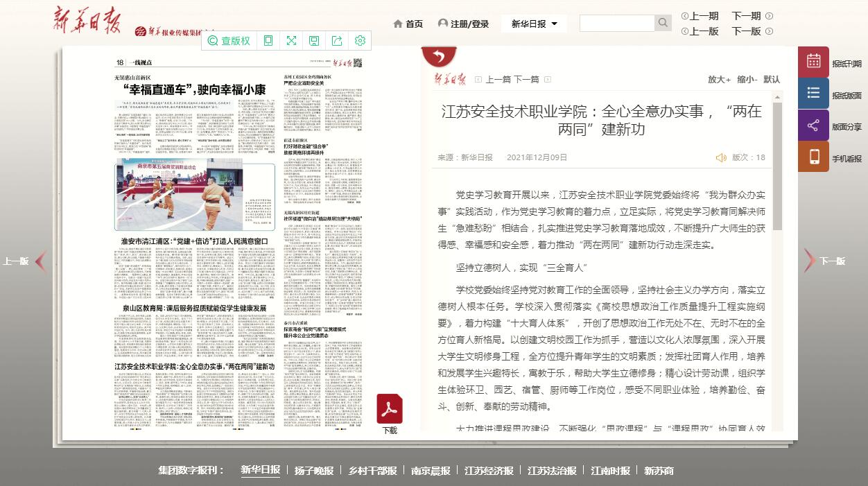Click into the search input field
Screen dimensions: 868x486
(x=617, y=23)
